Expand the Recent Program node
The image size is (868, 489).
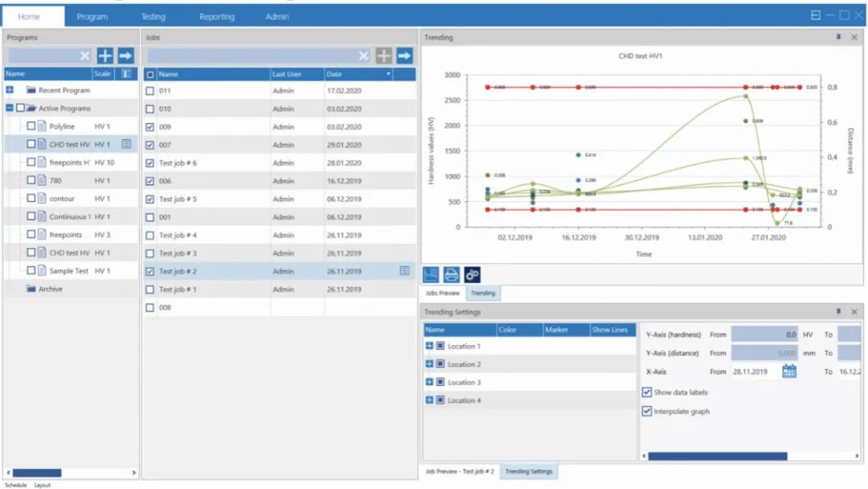pyautogui.click(x=10, y=90)
